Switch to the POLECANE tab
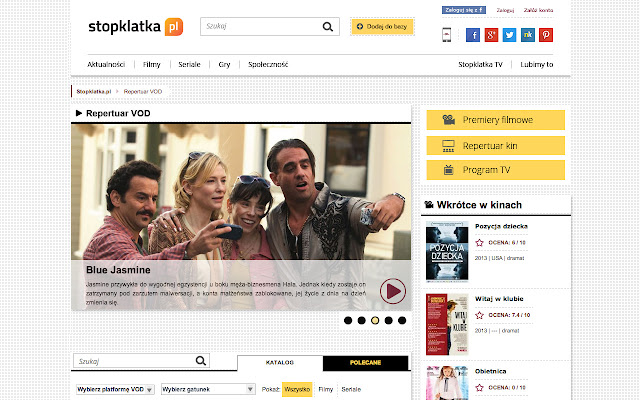Screen dimensions: 640x400 point(366,363)
